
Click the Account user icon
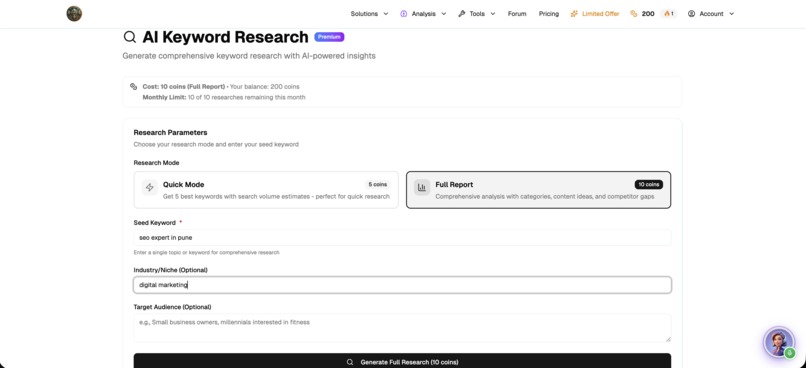tap(691, 14)
